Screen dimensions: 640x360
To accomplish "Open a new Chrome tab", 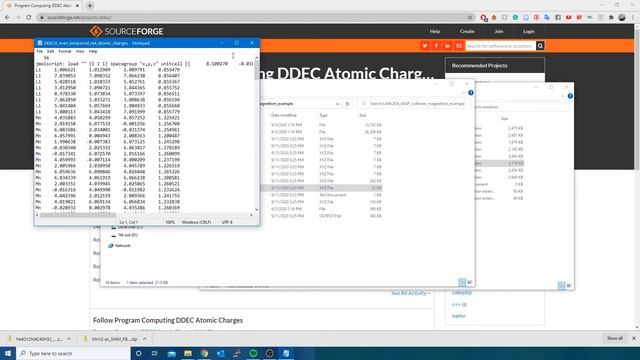I will 90,6.
